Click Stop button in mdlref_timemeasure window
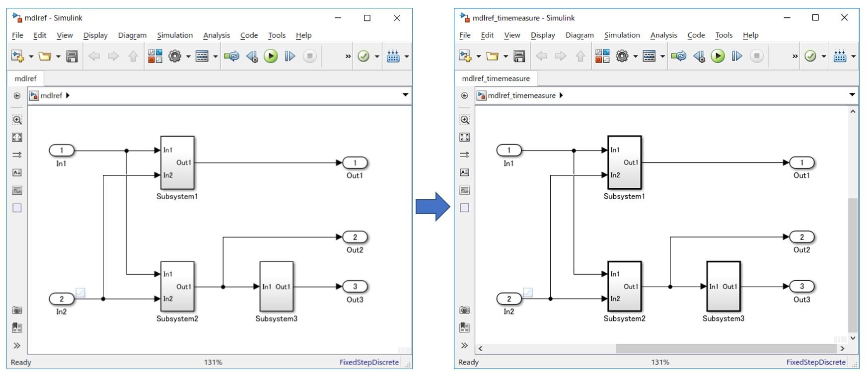Viewport: 868px width, 379px height. [x=757, y=56]
